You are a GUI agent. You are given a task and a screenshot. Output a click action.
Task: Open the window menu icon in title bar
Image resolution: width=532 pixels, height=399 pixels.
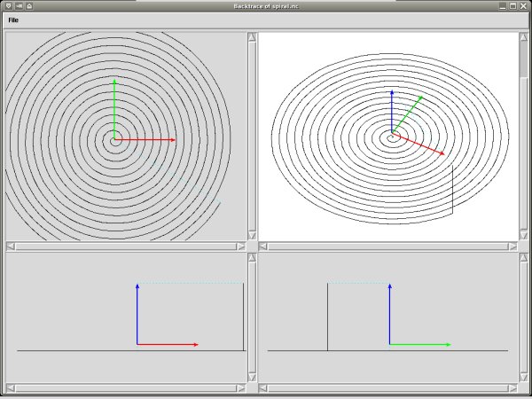[9, 6]
